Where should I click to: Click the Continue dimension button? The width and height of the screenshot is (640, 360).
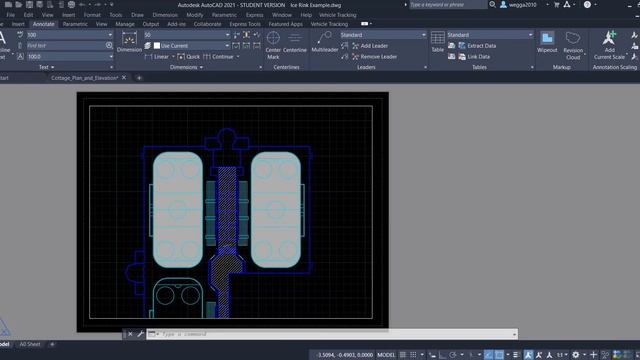point(218,57)
